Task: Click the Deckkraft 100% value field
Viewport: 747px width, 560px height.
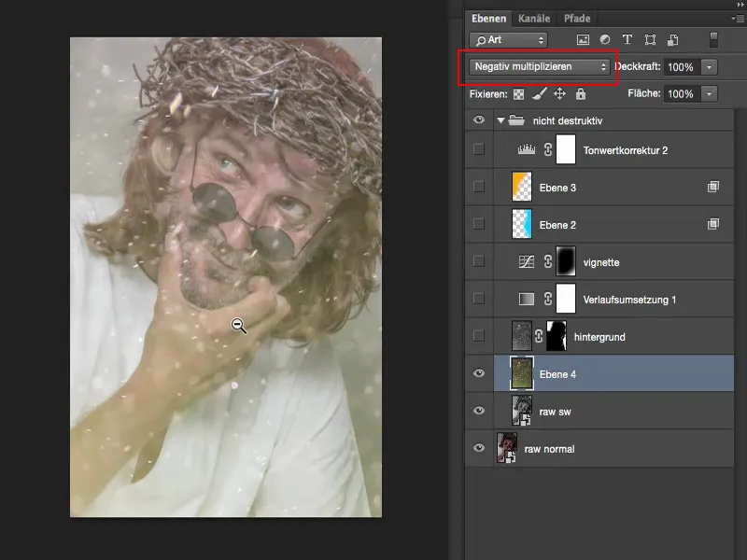Action: pyautogui.click(x=683, y=67)
